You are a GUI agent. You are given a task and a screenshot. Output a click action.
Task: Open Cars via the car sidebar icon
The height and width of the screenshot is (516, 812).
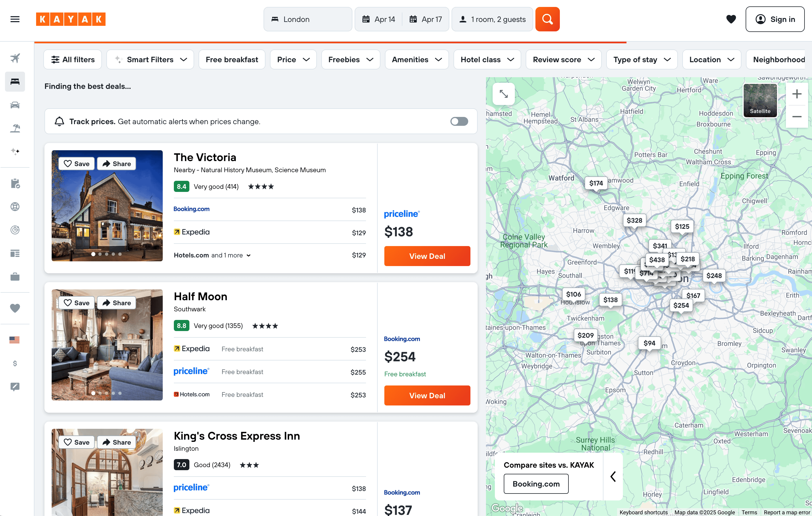[15, 105]
